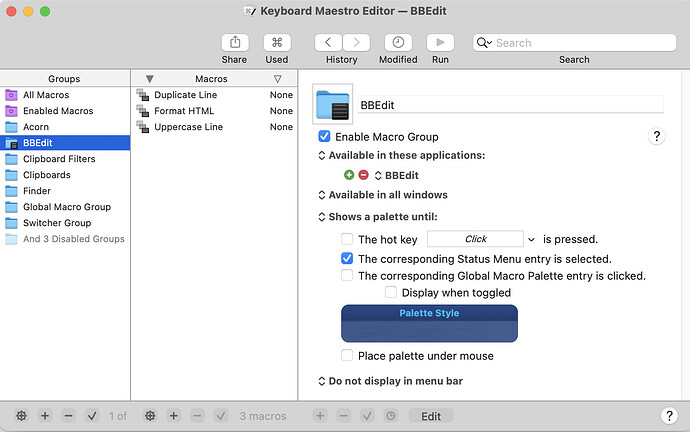Viewport: 690px width, 432px height.
Task: Open the hot key type dropdown arrow
Action: (x=531, y=239)
